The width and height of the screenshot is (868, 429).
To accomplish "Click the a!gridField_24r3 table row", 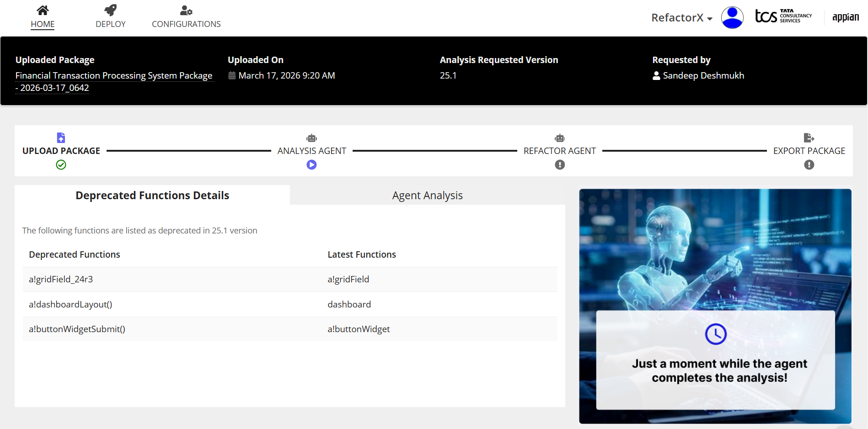I will coord(289,279).
